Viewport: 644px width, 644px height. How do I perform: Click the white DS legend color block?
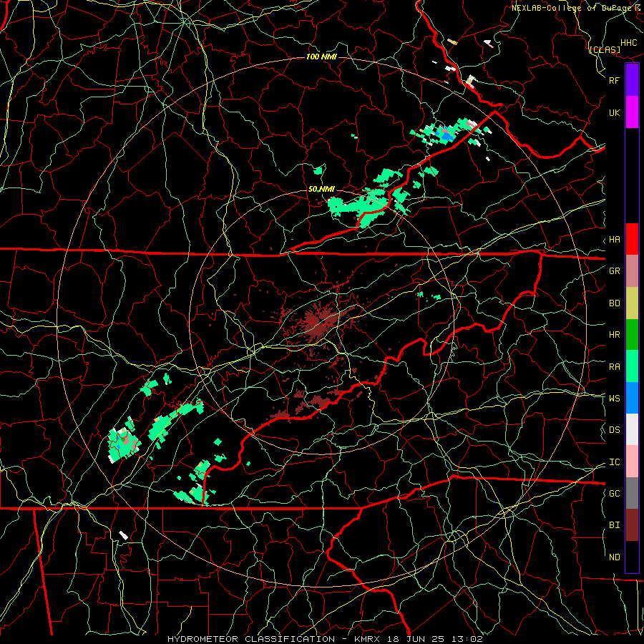point(632,429)
